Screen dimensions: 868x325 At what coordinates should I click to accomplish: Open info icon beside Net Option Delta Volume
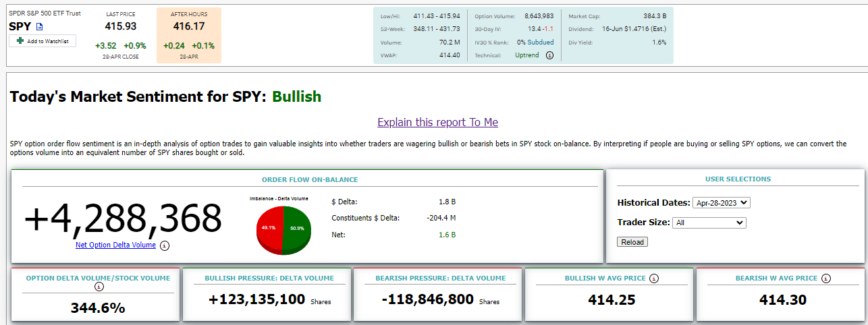coord(165,245)
